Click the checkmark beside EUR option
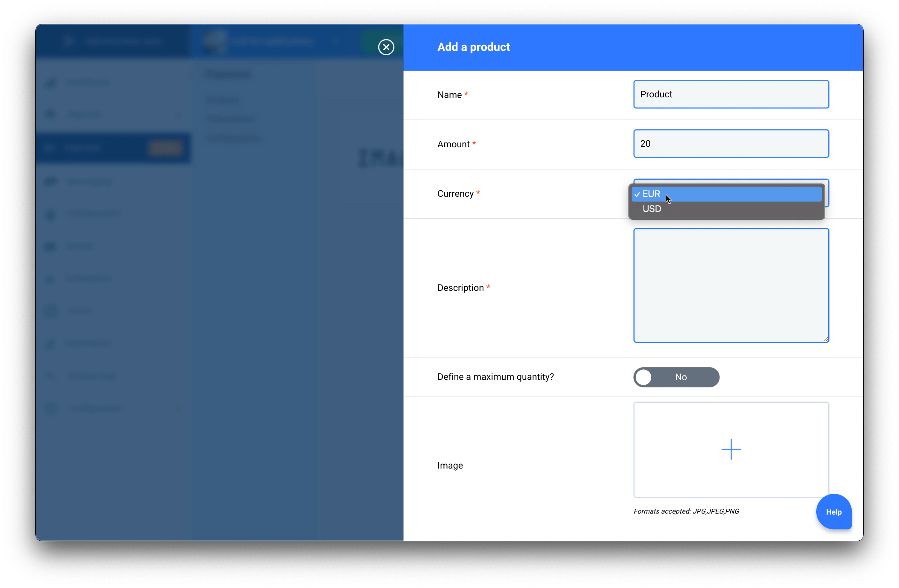 [x=637, y=194]
